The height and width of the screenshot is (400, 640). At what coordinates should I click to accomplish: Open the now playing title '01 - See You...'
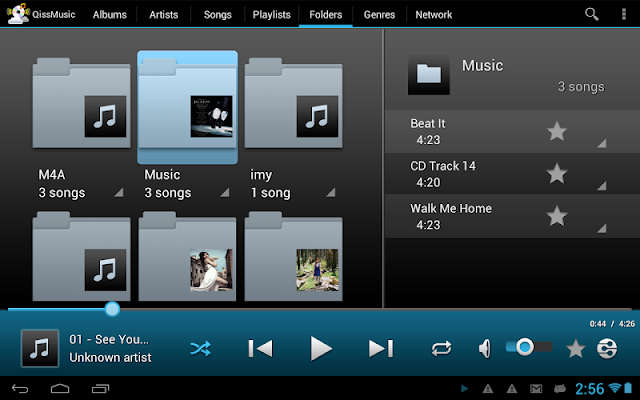(x=109, y=339)
